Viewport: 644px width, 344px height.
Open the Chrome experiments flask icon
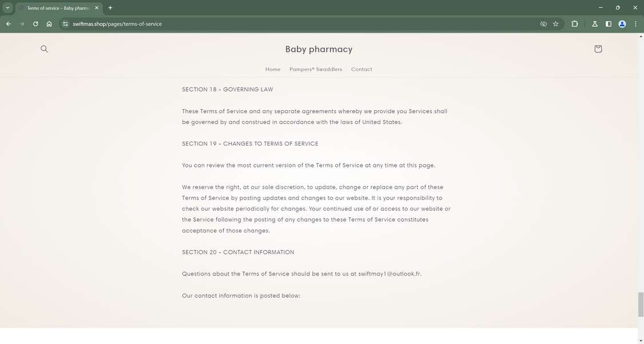pos(594,23)
